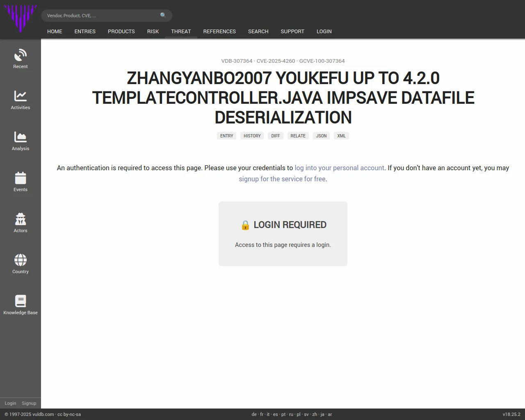Select the HISTORY tab button
This screenshot has width=525, height=420.
[252, 136]
